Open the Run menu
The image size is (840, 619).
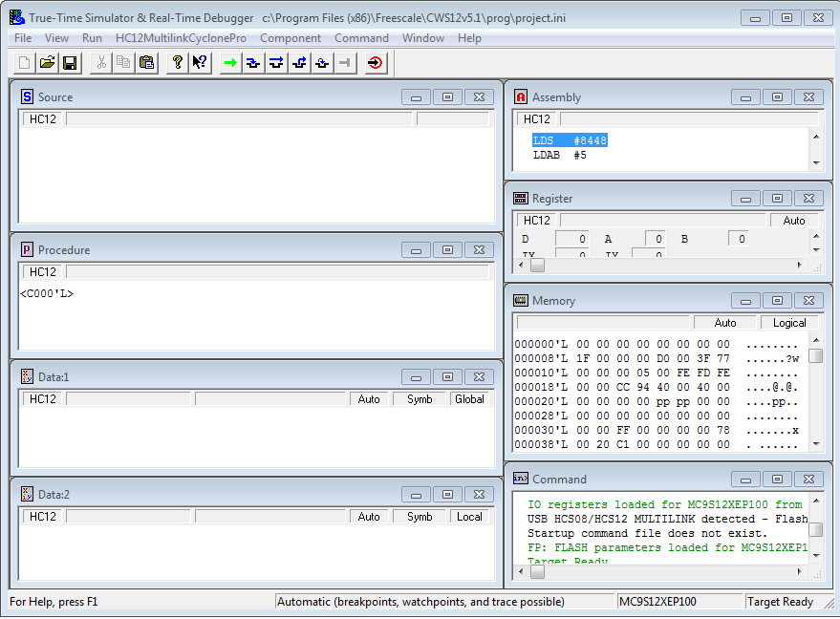tap(92, 38)
